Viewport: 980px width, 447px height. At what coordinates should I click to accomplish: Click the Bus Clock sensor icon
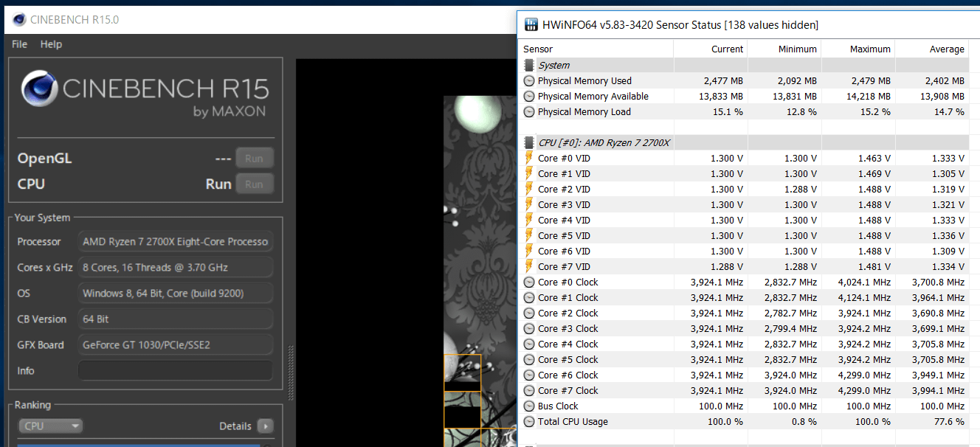[x=529, y=406]
